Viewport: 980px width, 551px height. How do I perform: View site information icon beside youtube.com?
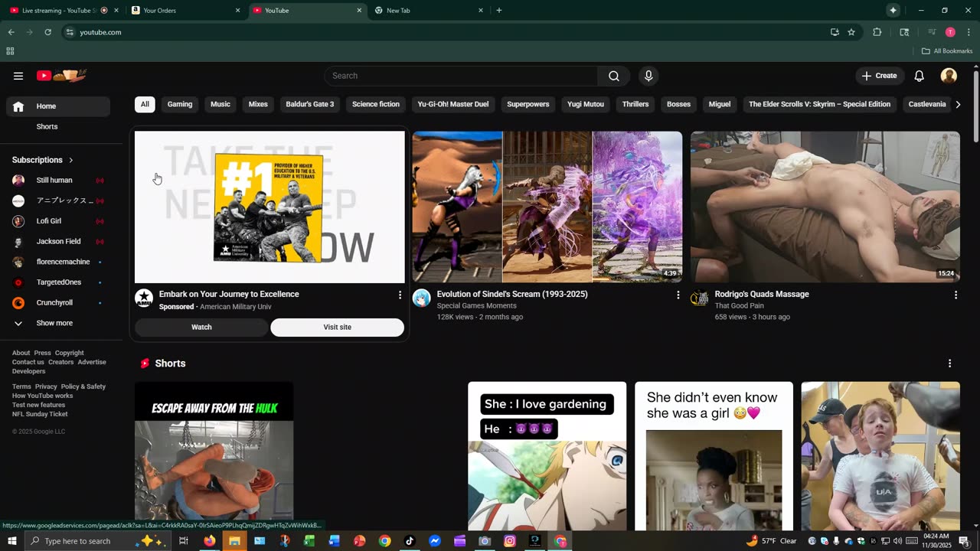tap(70, 32)
